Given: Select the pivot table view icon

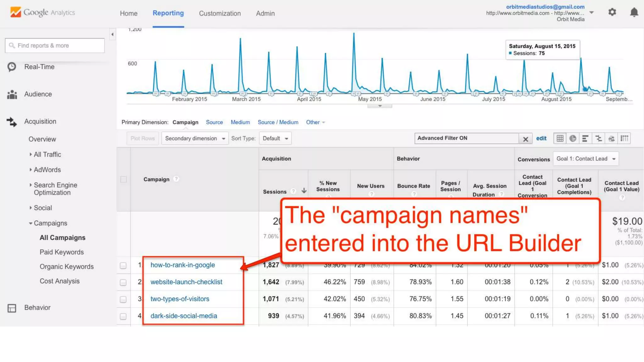Looking at the screenshot, I should (x=625, y=138).
